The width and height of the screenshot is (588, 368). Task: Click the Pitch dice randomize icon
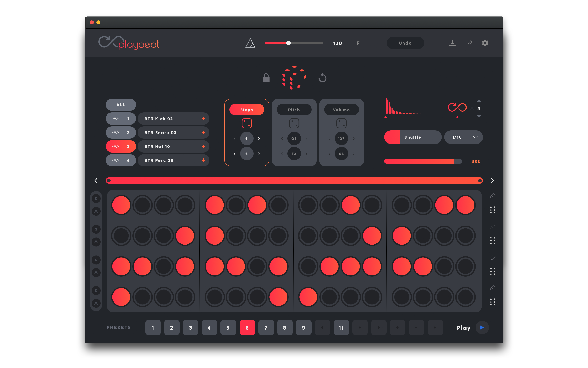[x=294, y=123]
